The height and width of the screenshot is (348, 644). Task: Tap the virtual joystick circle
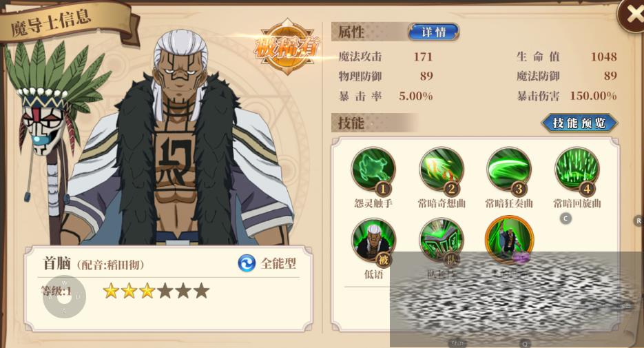pyautogui.click(x=64, y=296)
